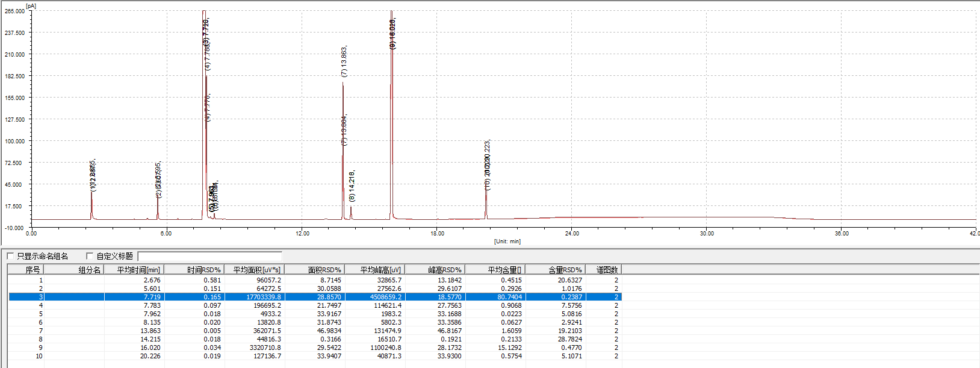Click the 含量RSD% column header
Image resolution: width=980 pixels, height=368 pixels.
click(555, 270)
